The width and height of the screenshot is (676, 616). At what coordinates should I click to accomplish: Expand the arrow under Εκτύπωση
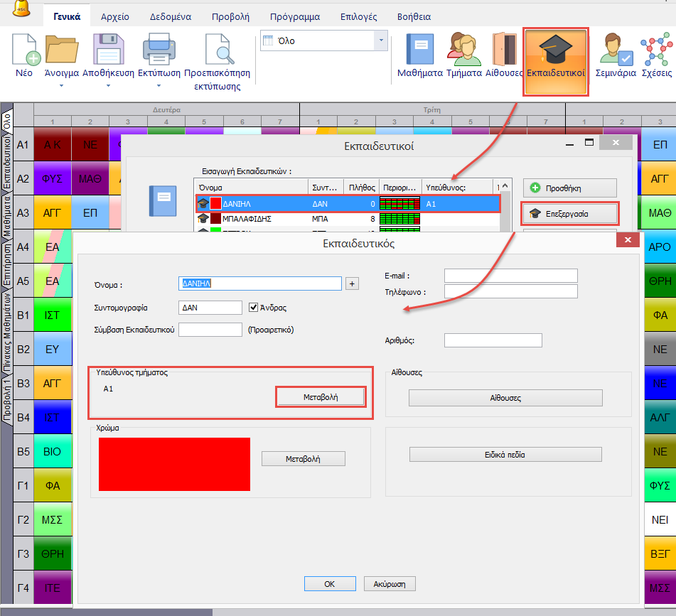(x=158, y=86)
